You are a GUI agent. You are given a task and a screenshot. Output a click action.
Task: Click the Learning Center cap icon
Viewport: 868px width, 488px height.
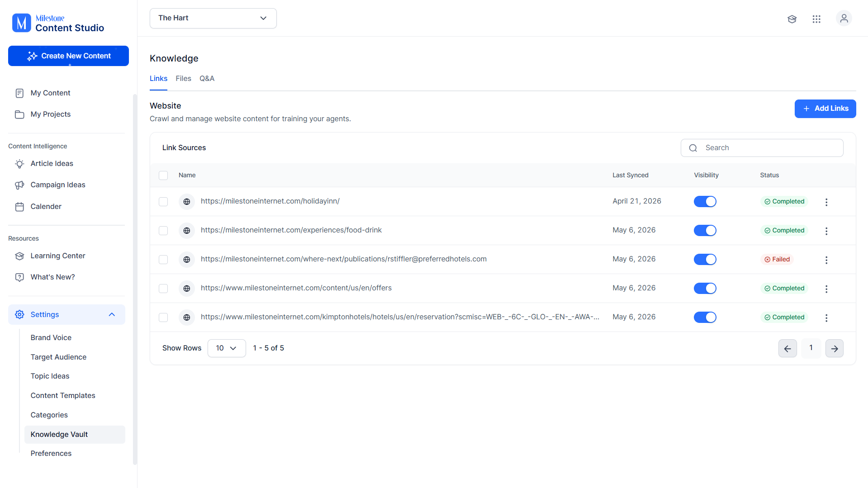click(x=19, y=256)
